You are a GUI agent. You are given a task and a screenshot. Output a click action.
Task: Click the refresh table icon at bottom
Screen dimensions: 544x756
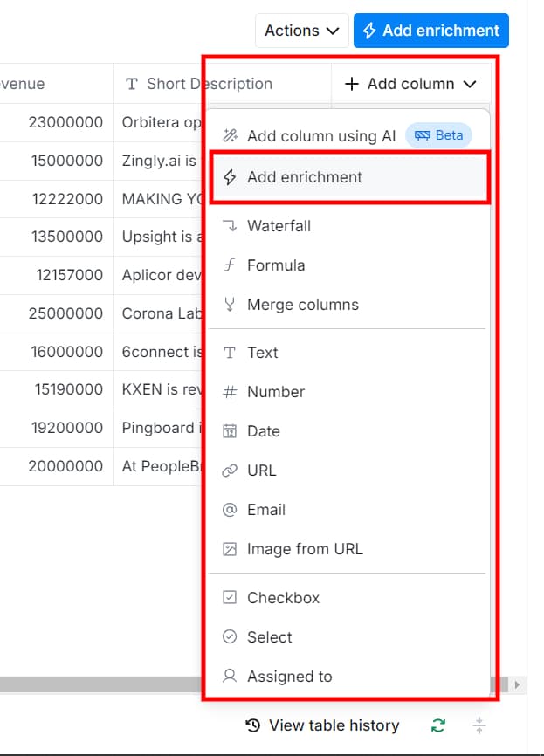(x=437, y=725)
